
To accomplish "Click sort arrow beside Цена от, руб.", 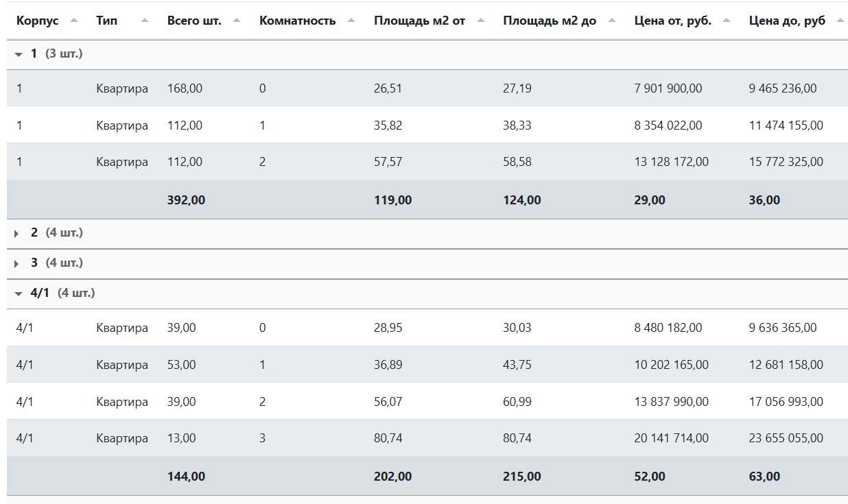I will tap(727, 21).
